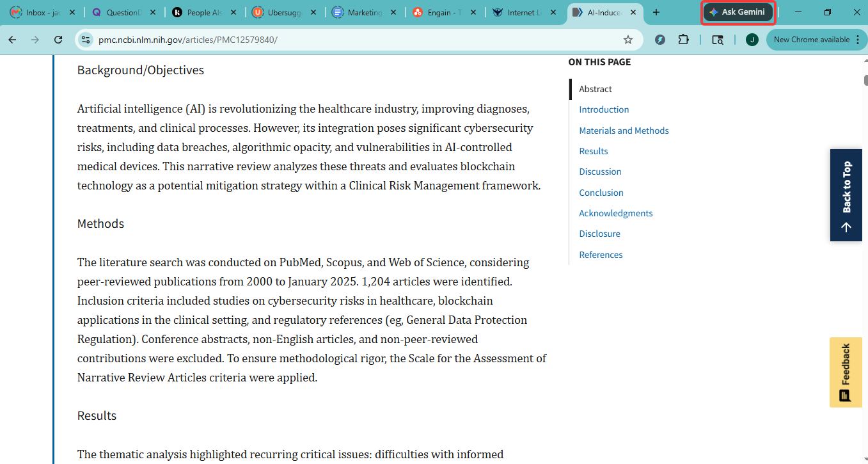Bookmark this page with the star icon
This screenshot has width=868, height=464.
(628, 40)
